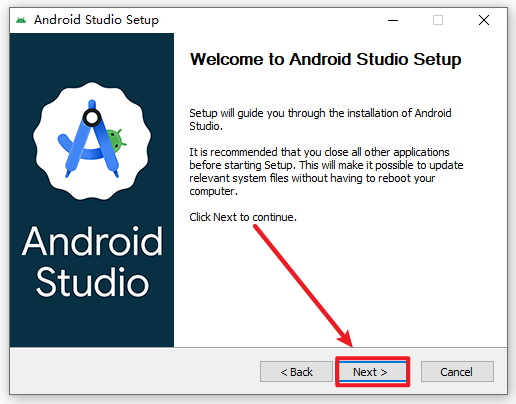Click the green Android head in the logo
This screenshot has height=404, width=516.
coord(117,141)
